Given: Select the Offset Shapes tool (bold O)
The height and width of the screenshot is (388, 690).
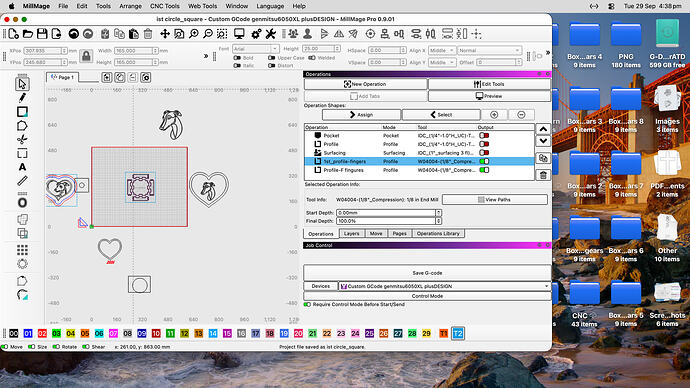Looking at the screenshot, I should (22, 203).
